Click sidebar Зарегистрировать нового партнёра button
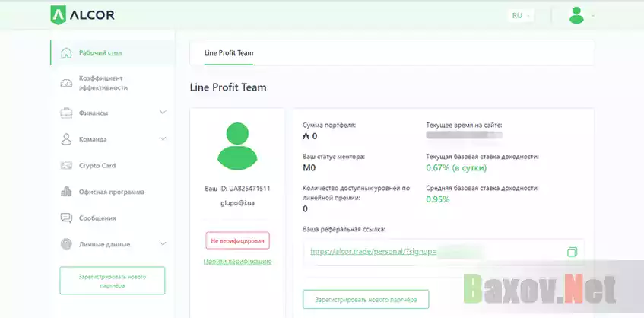Viewport: 644px width, 318px height. click(x=112, y=281)
